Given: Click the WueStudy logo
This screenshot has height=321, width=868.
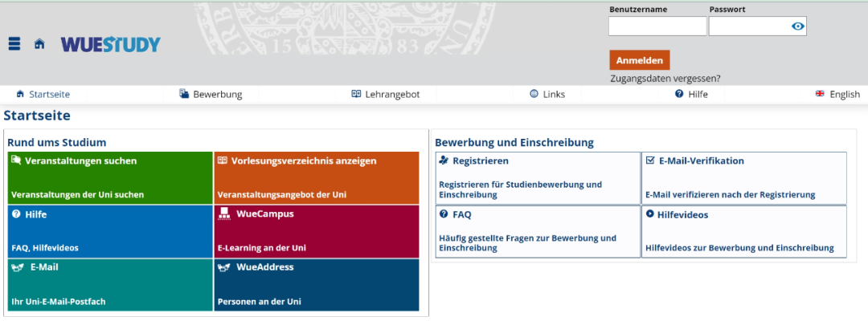Looking at the screenshot, I should tap(110, 44).
